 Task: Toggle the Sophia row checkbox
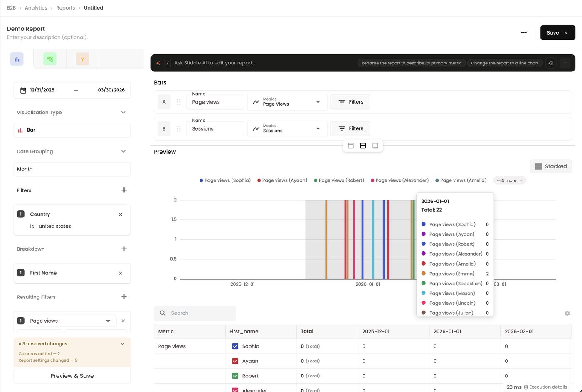[x=235, y=346]
